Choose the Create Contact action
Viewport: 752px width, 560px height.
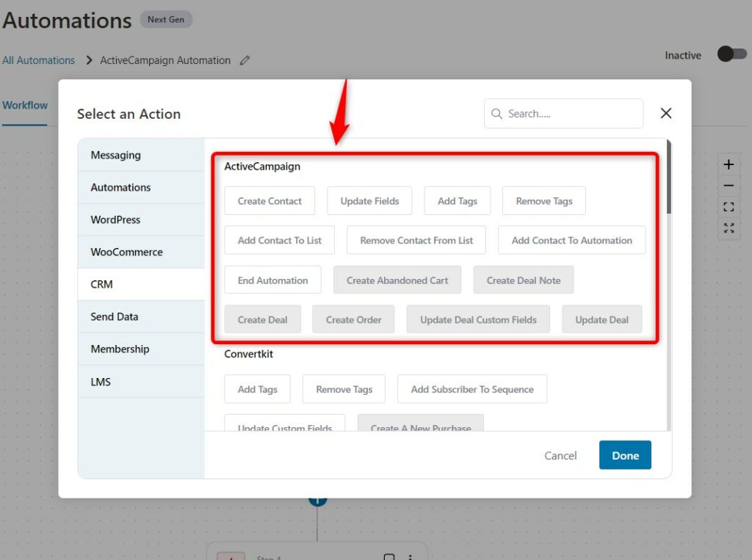pos(270,201)
